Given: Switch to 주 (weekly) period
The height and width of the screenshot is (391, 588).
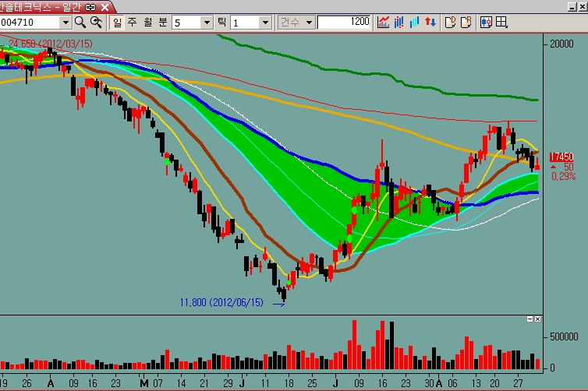Looking at the screenshot, I should click(132, 22).
